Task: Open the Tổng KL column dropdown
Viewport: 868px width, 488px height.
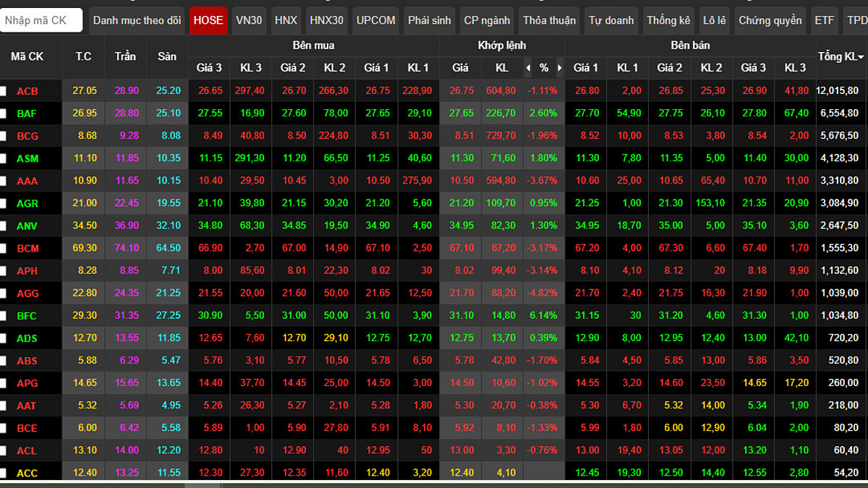Action: pos(861,57)
